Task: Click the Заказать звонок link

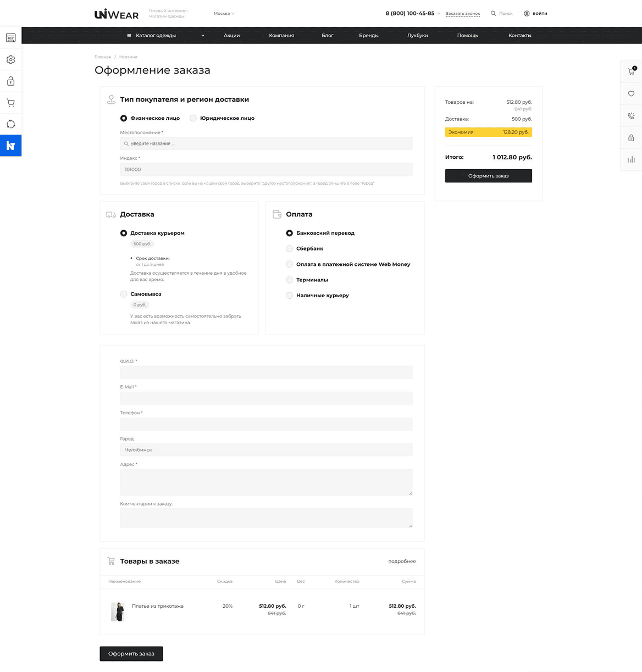Action: pos(462,14)
